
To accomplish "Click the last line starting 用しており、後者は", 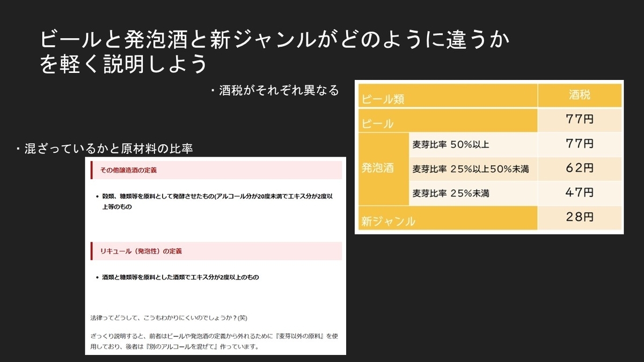I will point(174,346).
